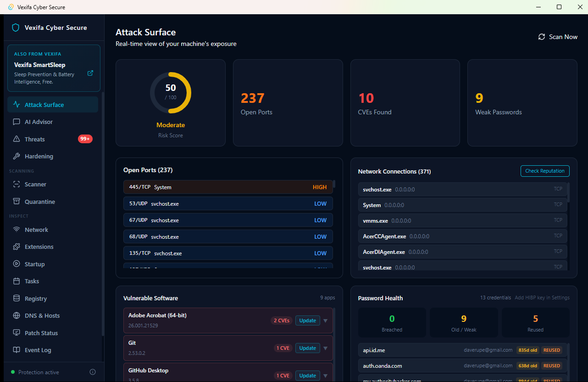Select the 135/TCP svchost.exe row
This screenshot has width=588, height=382.
[228, 253]
